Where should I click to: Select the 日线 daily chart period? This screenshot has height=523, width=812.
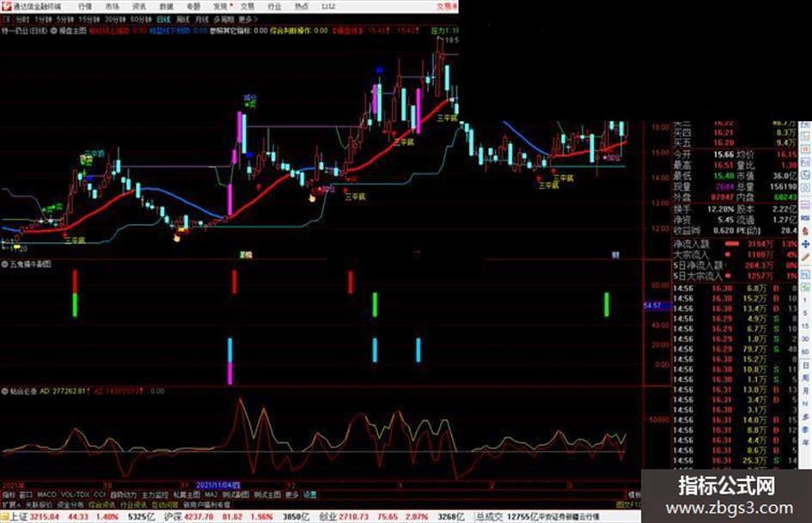(163, 20)
